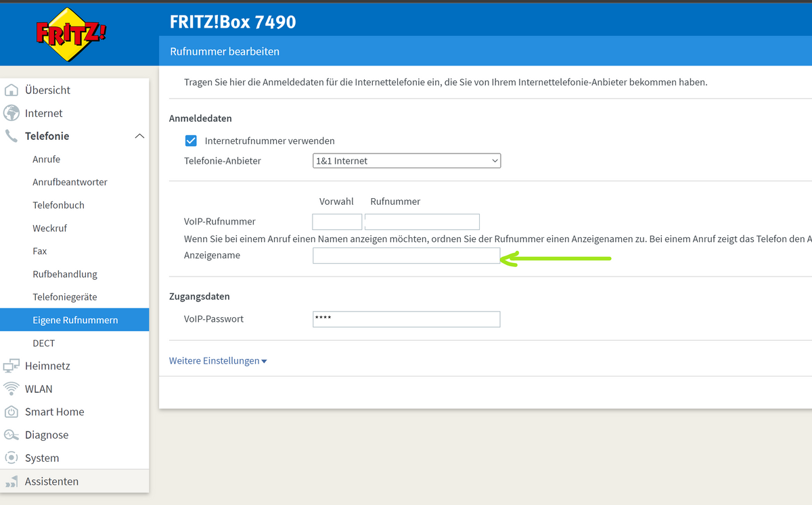Expand Weitere Einstellungen
This screenshot has width=812, height=505.
point(218,361)
